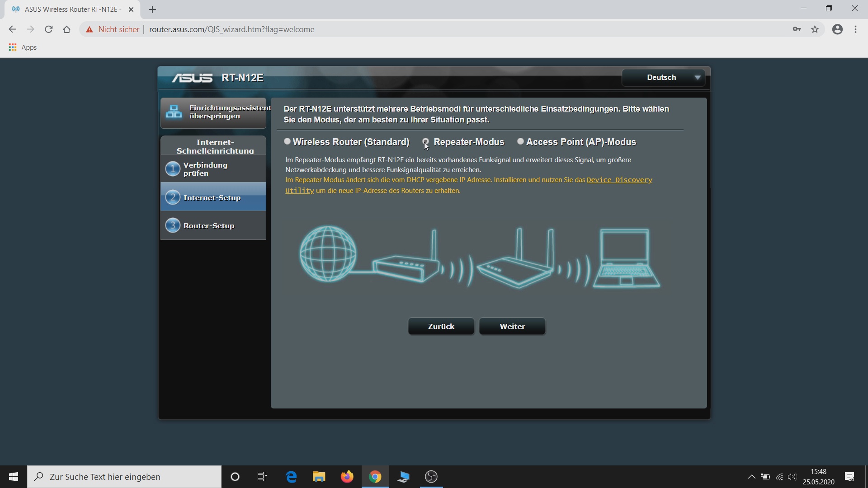Launch Microsoft Edge from taskbar
Viewport: 868px width, 488px height.
tap(291, 477)
